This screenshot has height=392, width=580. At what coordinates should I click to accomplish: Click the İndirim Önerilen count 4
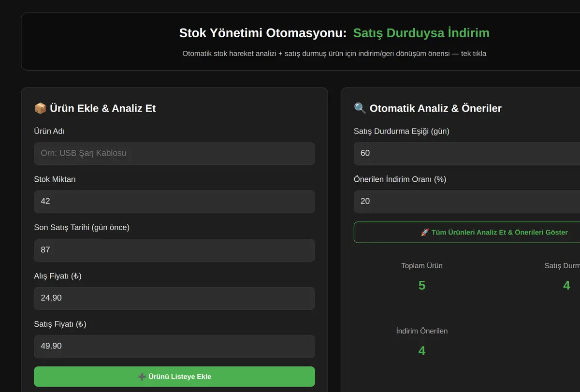point(422,351)
